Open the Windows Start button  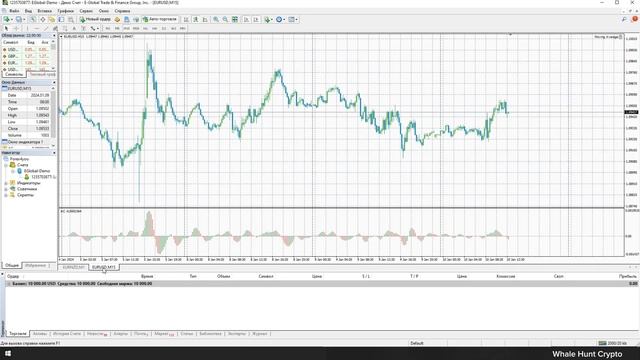(x=7, y=354)
